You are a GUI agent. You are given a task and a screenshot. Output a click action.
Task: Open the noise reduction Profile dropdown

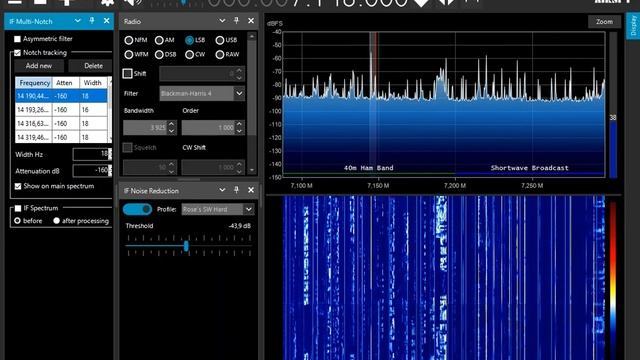point(249,209)
